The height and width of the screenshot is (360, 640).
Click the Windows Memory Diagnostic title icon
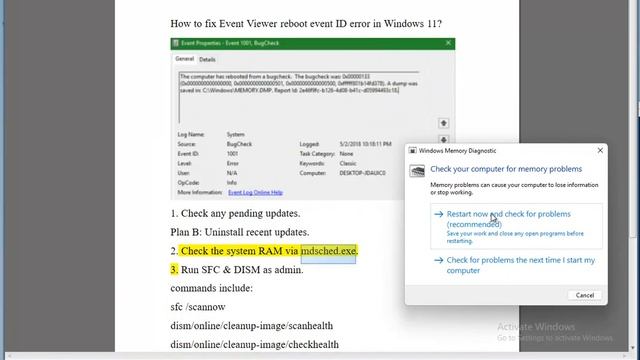tap(413, 151)
